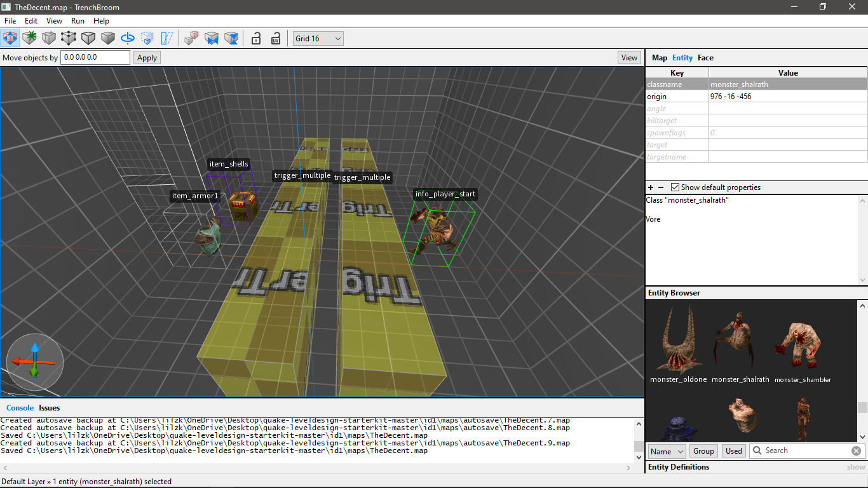Open the Grid 16 size dropdown
The width and height of the screenshot is (868, 488).
click(x=318, y=39)
